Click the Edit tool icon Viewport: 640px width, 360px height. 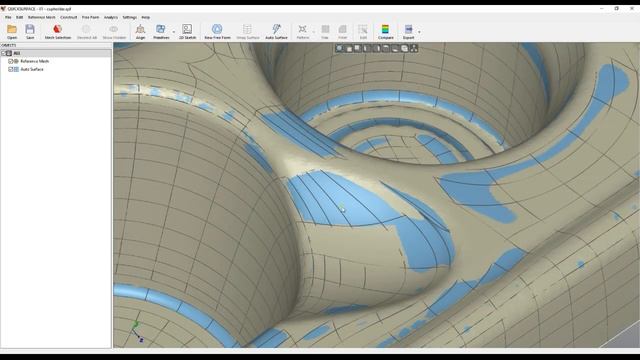[363, 31]
